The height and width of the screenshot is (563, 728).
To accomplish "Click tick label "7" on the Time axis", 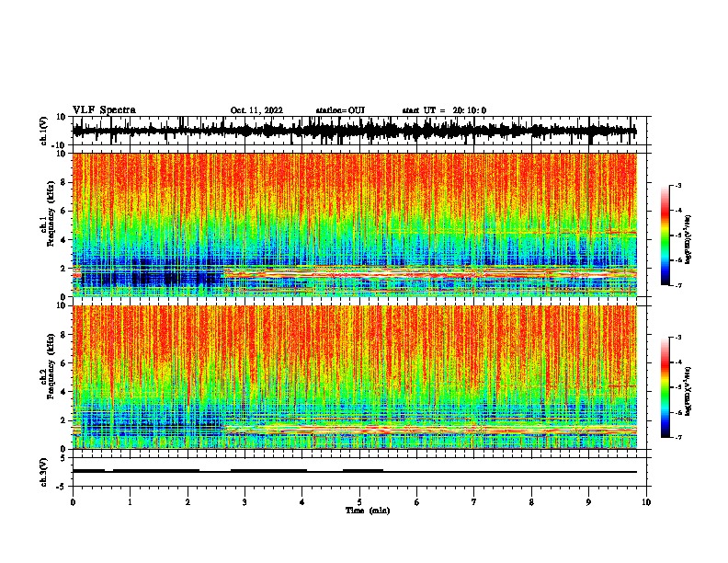I will pyautogui.click(x=474, y=502).
